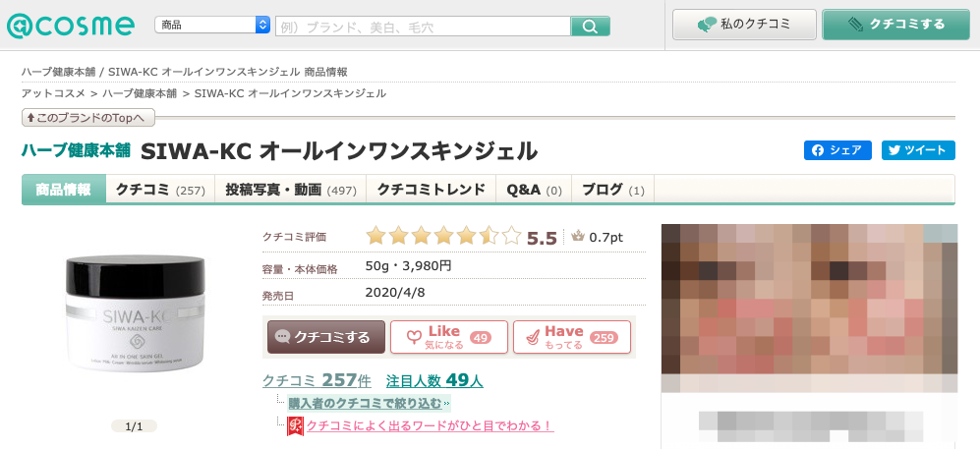The width and height of the screenshot is (980, 449).
Task: View the SIWA-KC jar product image
Action: (x=135, y=313)
